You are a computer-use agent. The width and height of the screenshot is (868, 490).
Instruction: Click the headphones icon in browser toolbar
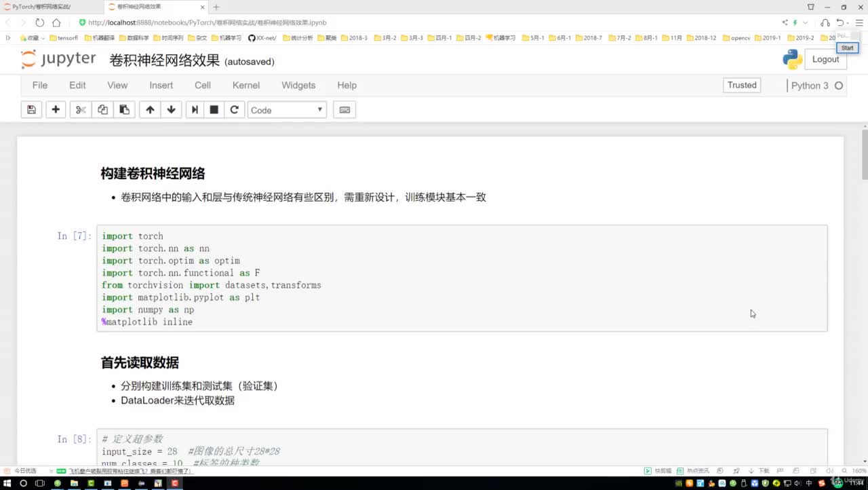[x=825, y=22]
